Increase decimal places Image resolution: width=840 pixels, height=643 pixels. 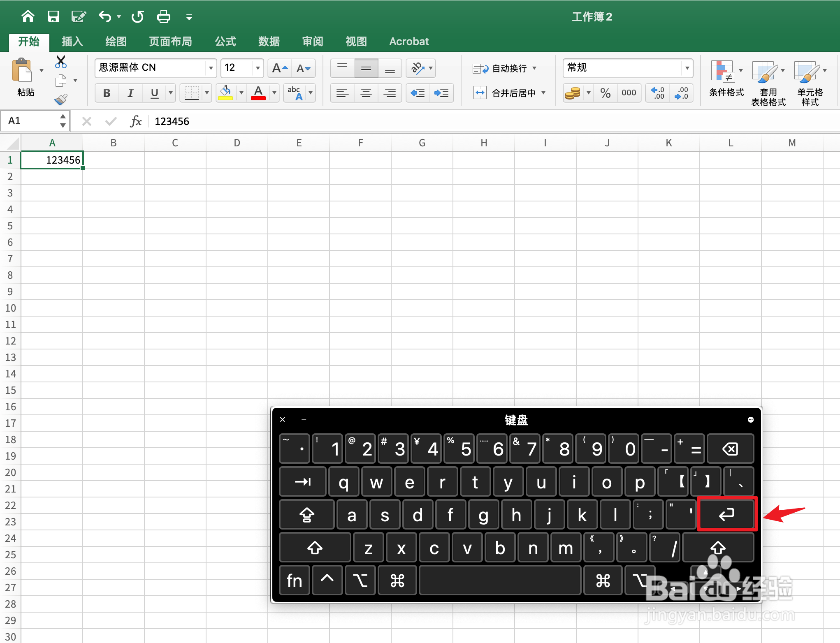click(x=657, y=93)
